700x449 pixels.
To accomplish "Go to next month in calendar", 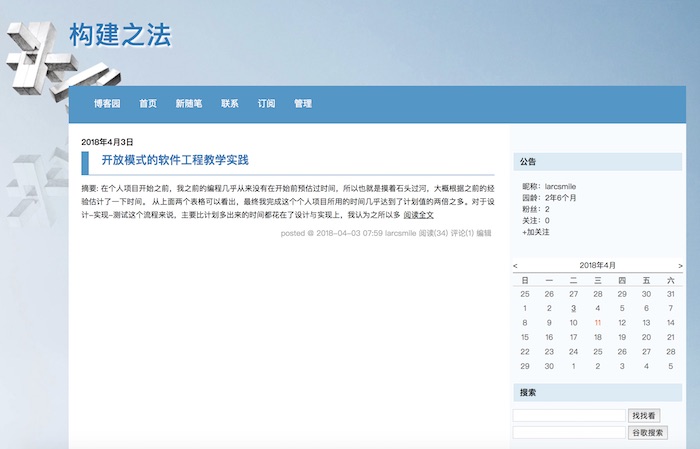I will pyautogui.click(x=680, y=266).
